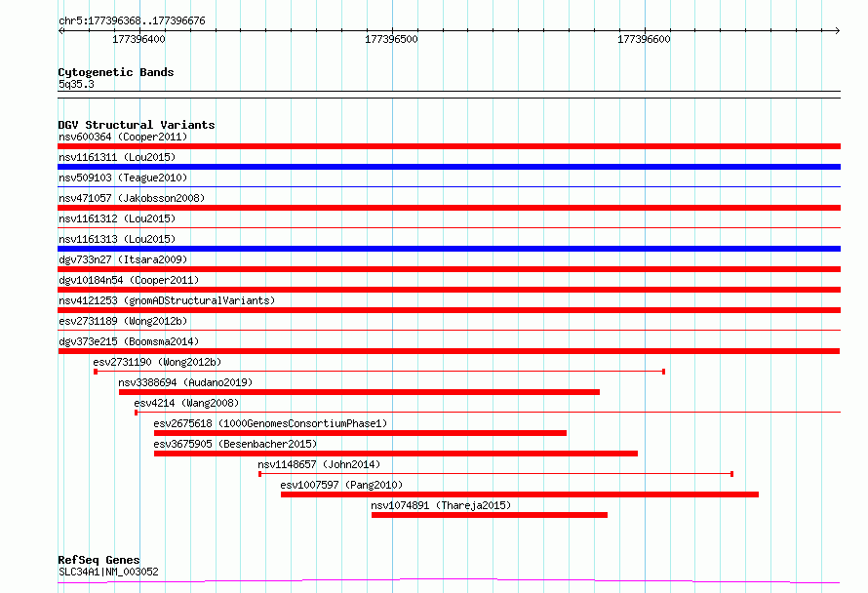
Task: Open esv2675618 (1000GenomesConsortiumPhase1) label
Action: [270, 423]
